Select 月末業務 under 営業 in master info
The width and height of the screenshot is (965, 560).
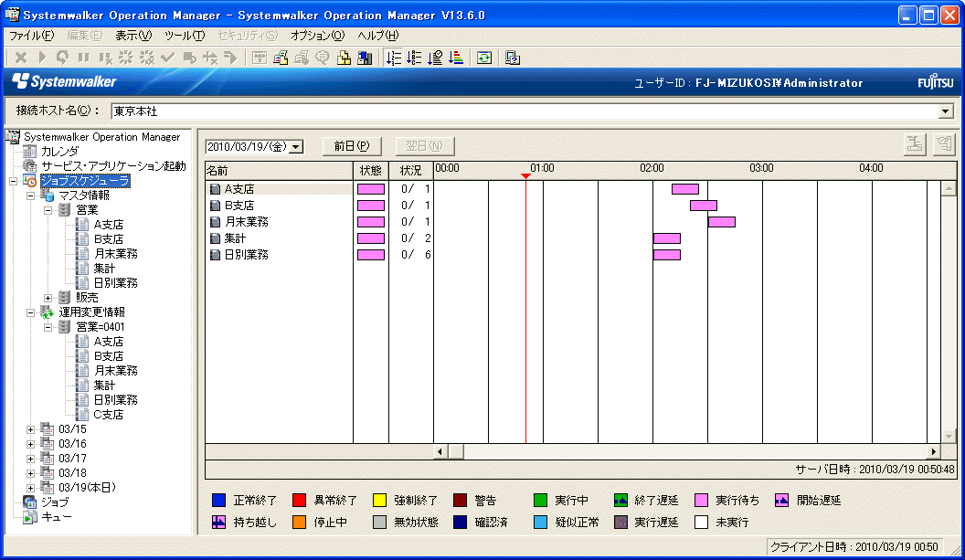click(116, 254)
